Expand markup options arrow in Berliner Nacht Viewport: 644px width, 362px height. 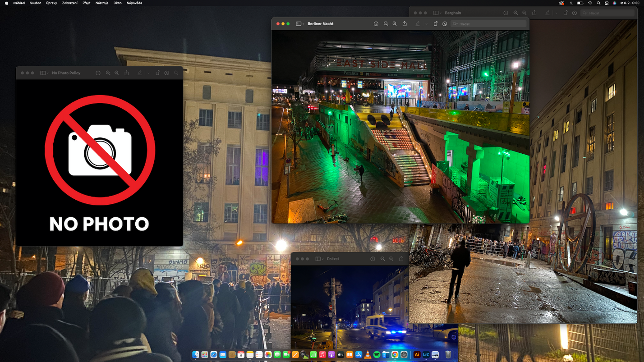(426, 24)
